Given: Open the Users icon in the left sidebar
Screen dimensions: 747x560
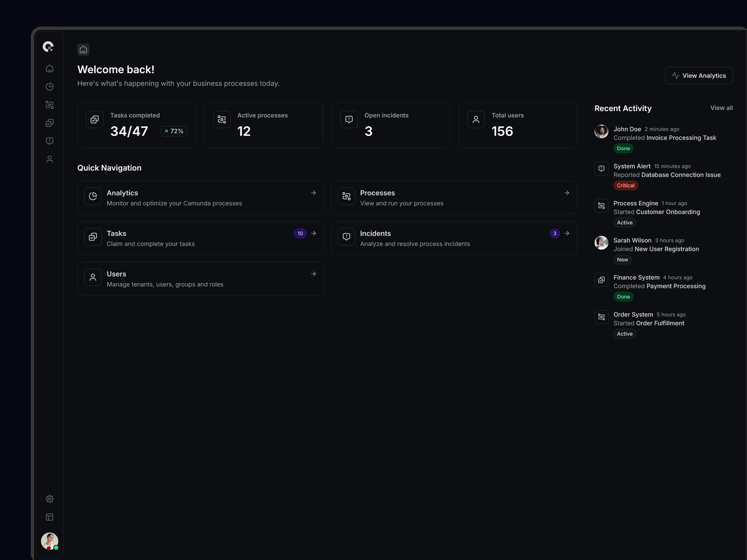Looking at the screenshot, I should (x=49, y=159).
